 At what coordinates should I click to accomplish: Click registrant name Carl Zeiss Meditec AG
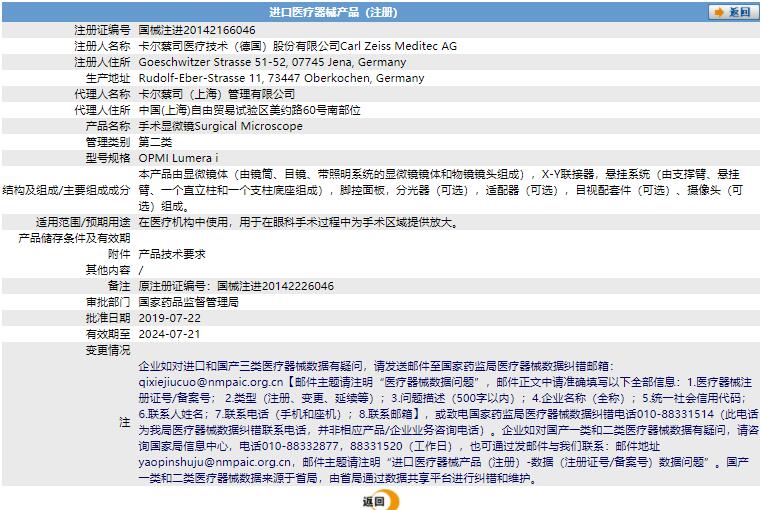398,46
